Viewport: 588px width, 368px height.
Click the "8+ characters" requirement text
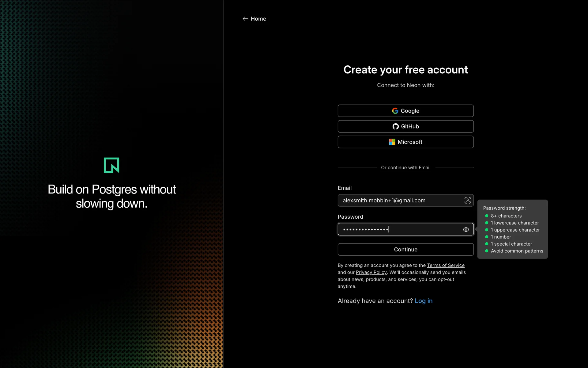pos(506,216)
